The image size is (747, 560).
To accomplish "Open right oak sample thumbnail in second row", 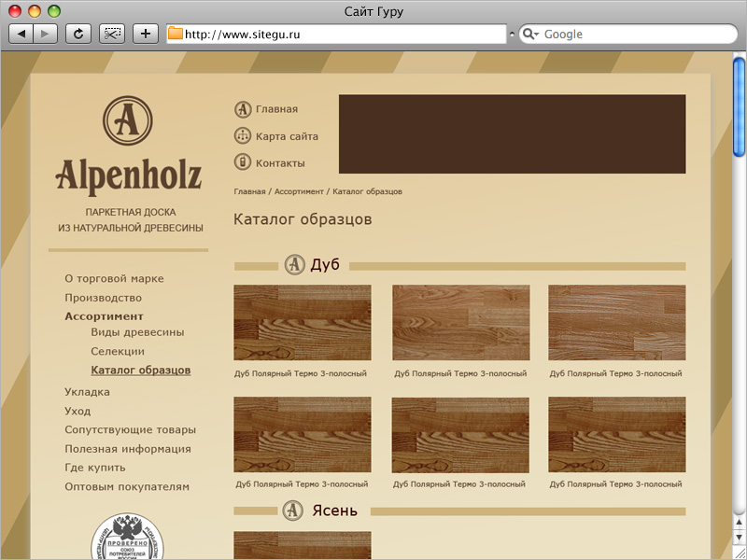I will (617, 435).
